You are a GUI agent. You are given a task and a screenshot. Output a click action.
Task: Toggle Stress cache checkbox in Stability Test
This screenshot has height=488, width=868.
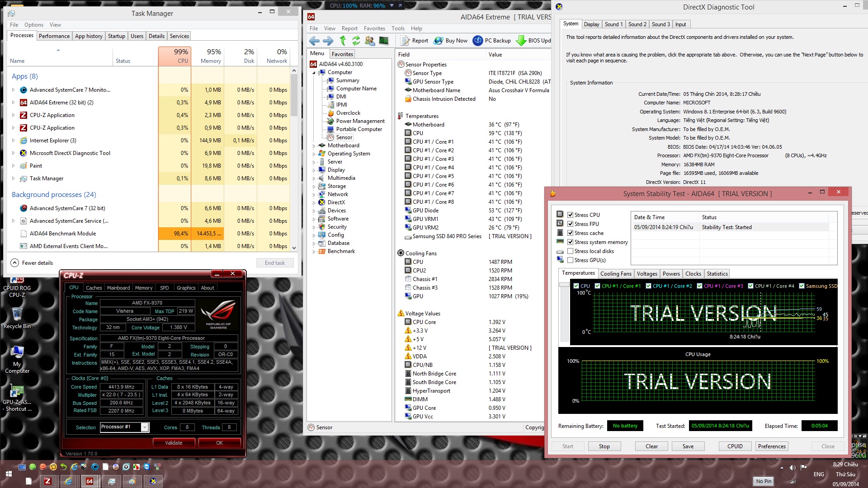tap(570, 232)
